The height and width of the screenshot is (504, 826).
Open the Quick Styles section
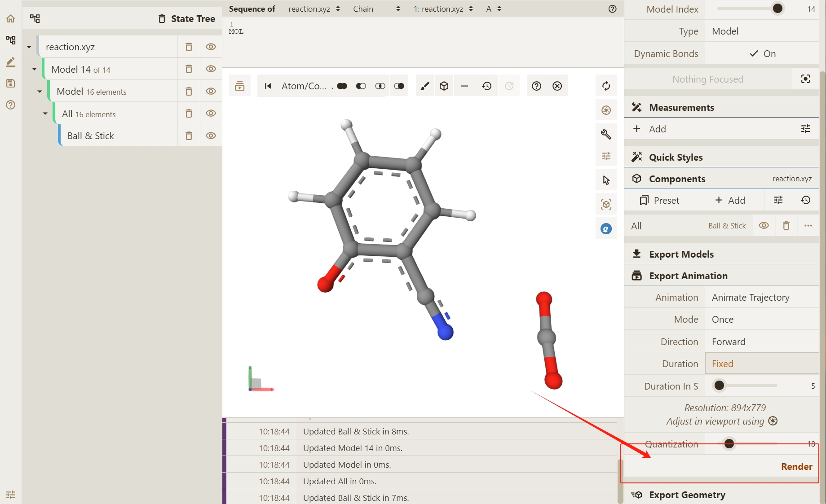coord(676,157)
